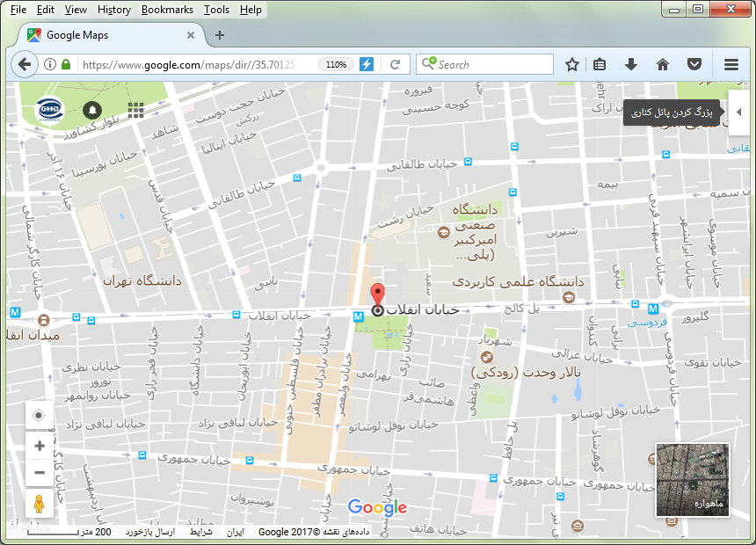Pick up the Street View pegman
This screenshot has height=545, width=756.
(39, 504)
